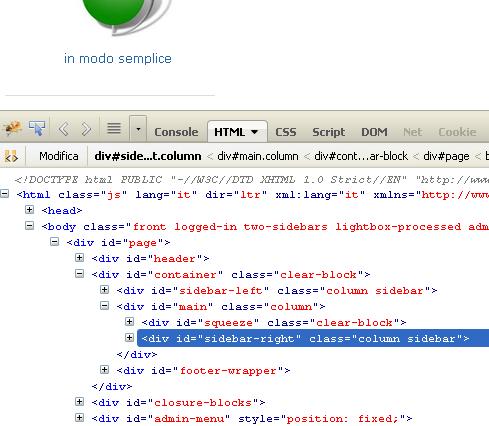Click the orange edit brackets icon

pos(11,156)
